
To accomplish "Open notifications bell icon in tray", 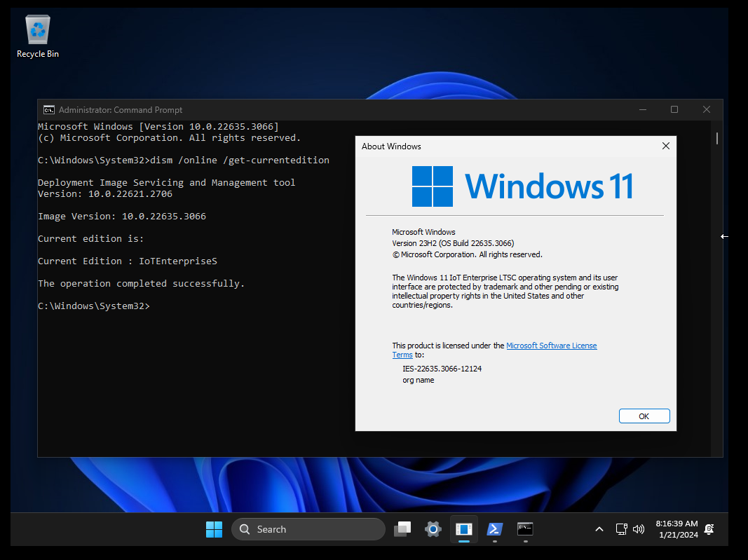I will tap(709, 529).
